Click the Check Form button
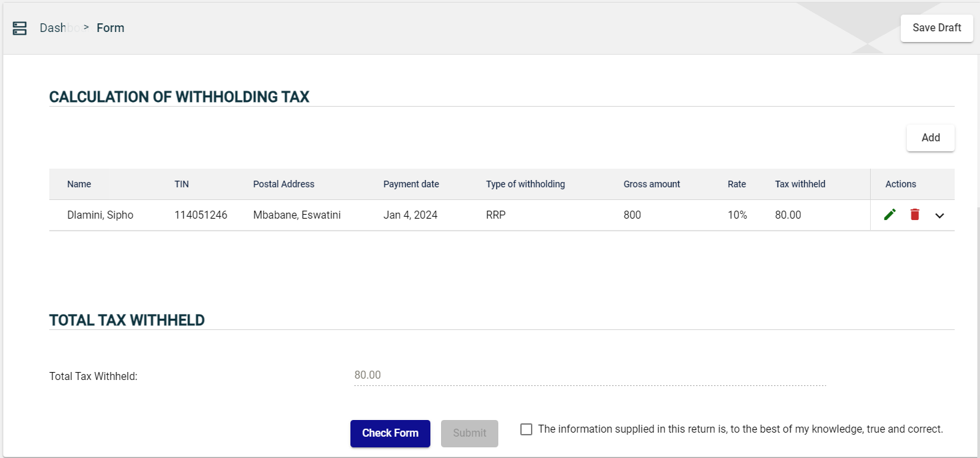 point(390,433)
